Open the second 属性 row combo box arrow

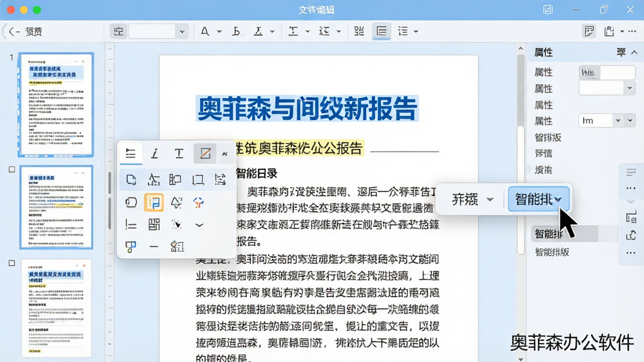tap(630, 88)
